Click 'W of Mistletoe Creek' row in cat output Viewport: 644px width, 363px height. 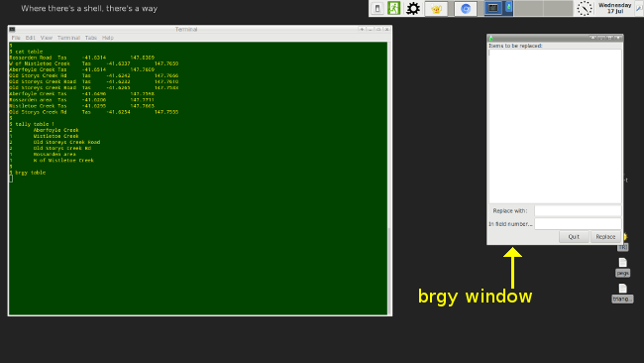[94, 63]
